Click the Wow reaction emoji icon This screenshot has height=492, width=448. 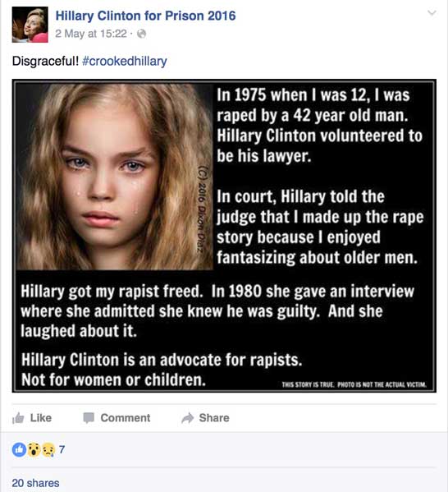(x=34, y=449)
